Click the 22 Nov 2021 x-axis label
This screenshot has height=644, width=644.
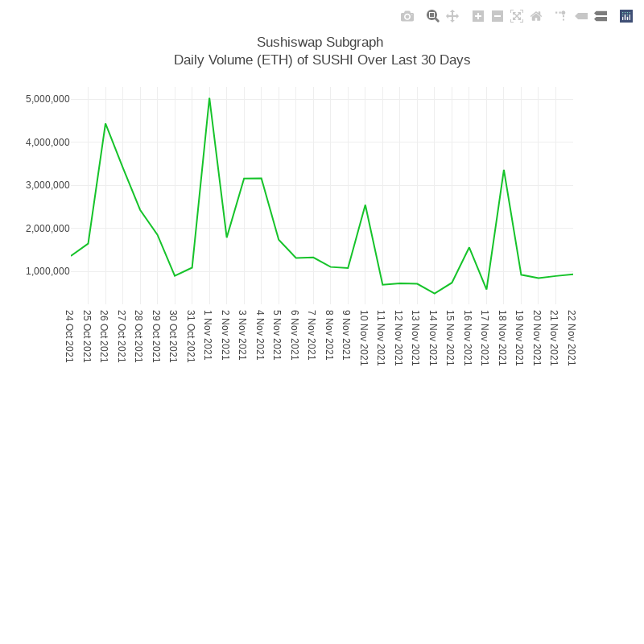[572, 336]
